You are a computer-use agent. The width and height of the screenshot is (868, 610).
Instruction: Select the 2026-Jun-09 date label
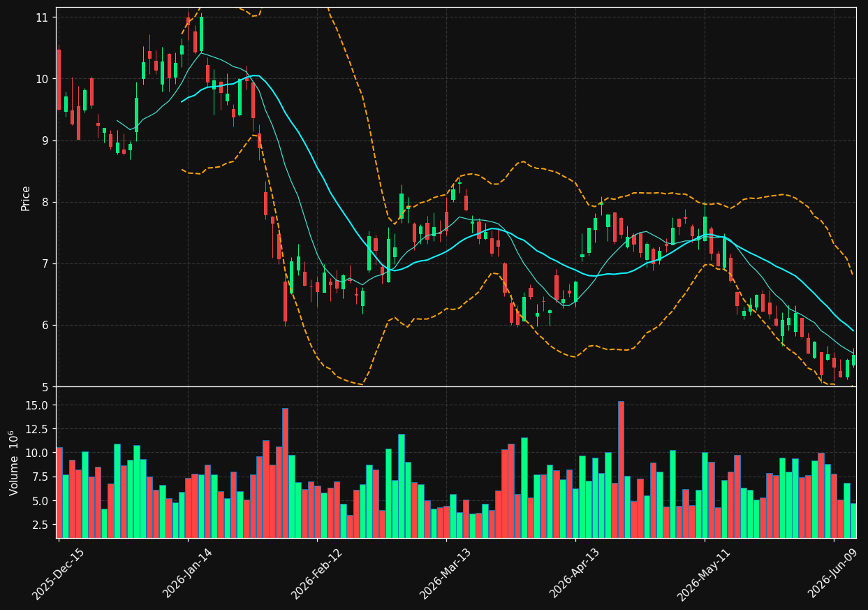click(834, 573)
